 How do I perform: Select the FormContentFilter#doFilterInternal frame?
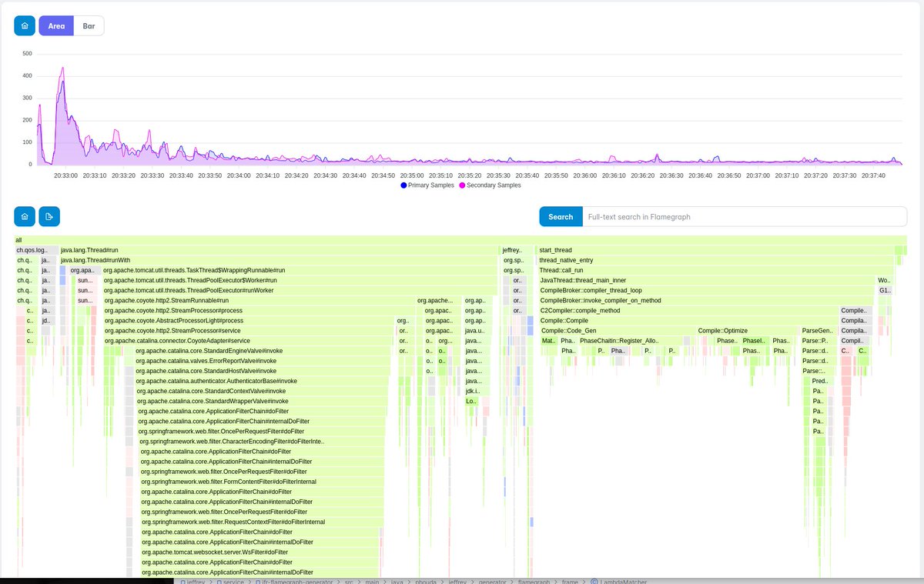(x=262, y=482)
